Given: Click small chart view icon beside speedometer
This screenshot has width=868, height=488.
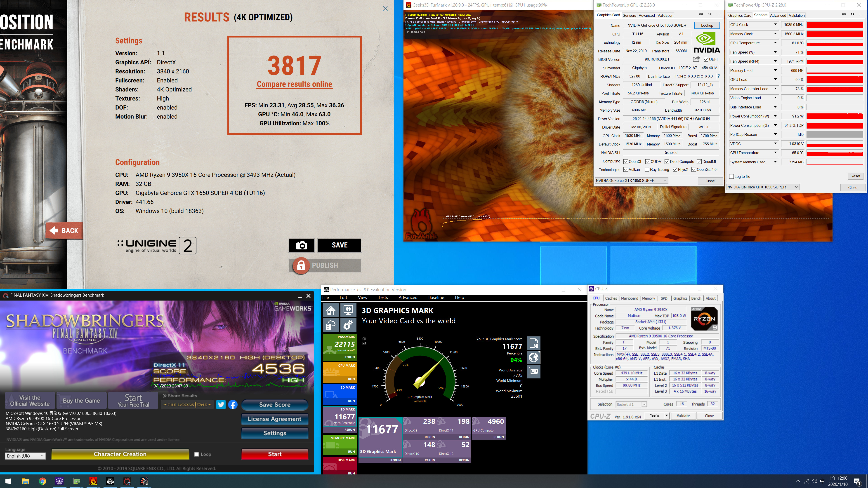Looking at the screenshot, I should pos(364,343).
